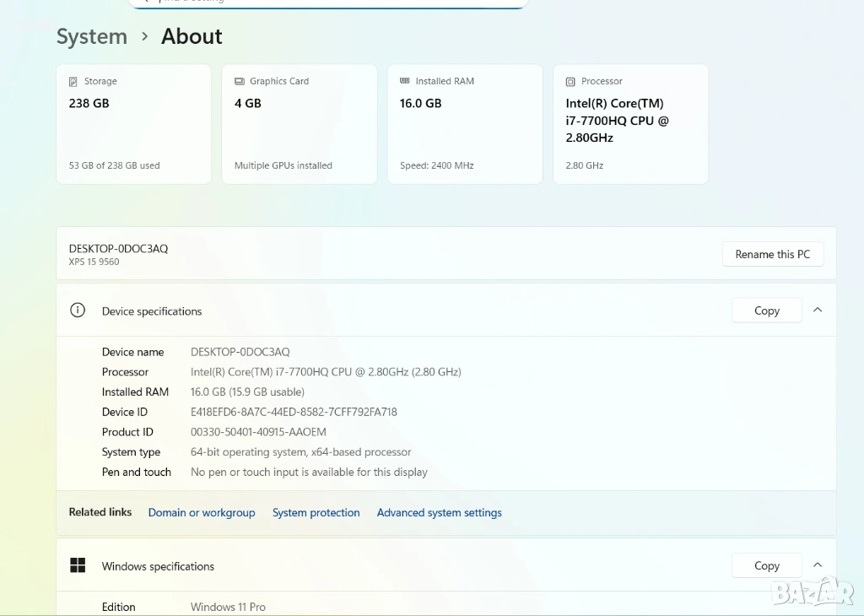Screen dimensions: 864x616
Task: Select the Device ID value text
Action: click(x=294, y=412)
